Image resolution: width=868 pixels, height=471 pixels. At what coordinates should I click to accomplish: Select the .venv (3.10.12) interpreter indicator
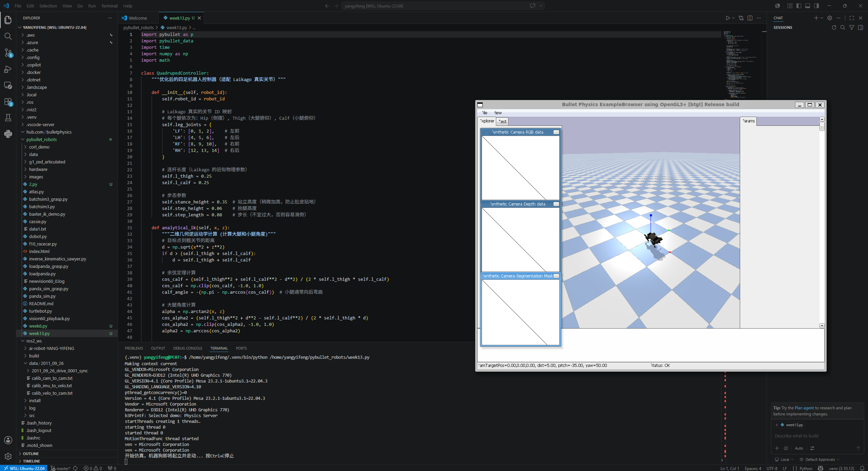[841, 468]
